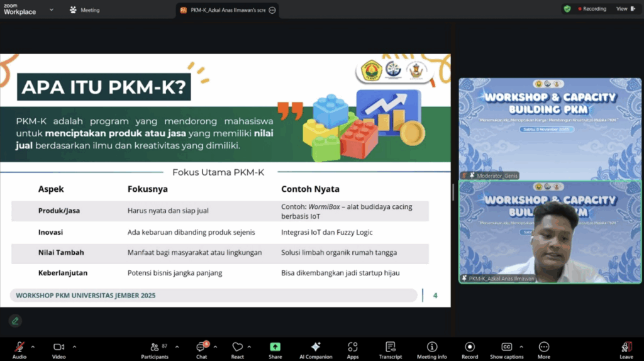Switch to the Meeting tab
This screenshot has height=361, width=644.
click(x=85, y=10)
